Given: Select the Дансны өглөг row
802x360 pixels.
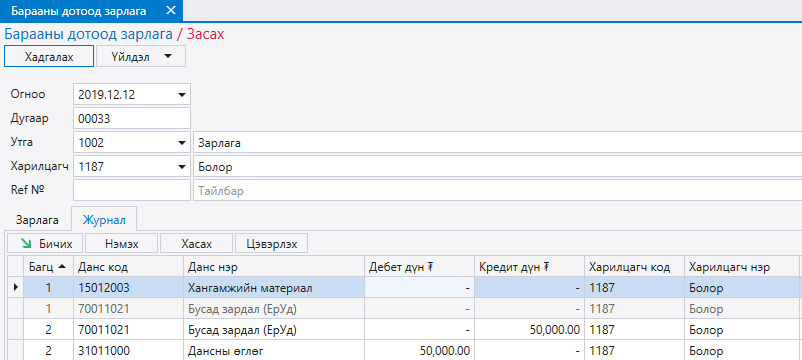Looking at the screenshot, I should tap(405, 351).
